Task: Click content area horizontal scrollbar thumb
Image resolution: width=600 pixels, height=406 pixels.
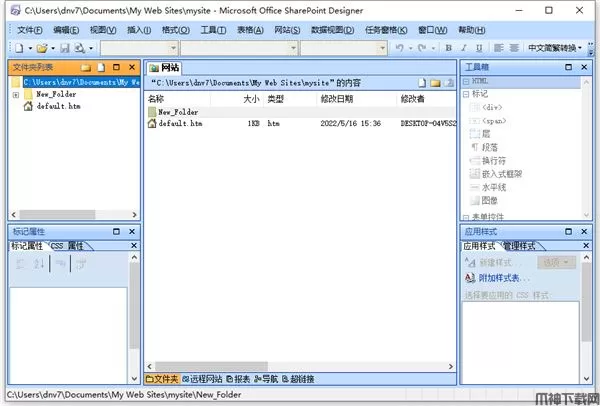Action: [211, 366]
